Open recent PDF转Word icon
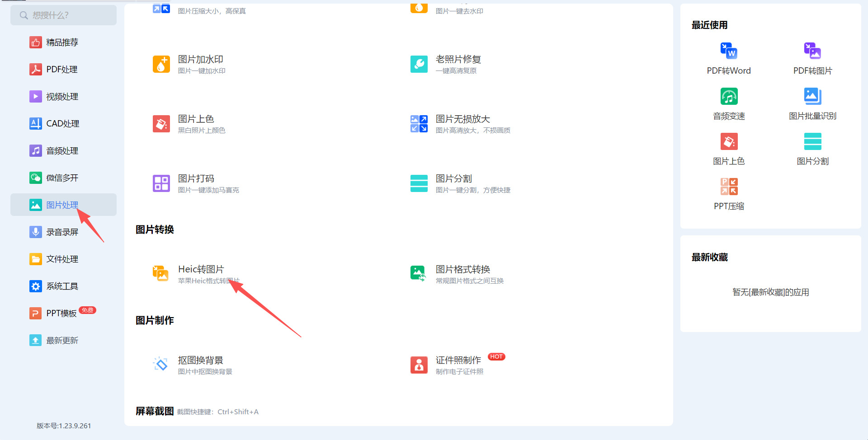Viewport: 868px width, 440px height. coord(729,51)
